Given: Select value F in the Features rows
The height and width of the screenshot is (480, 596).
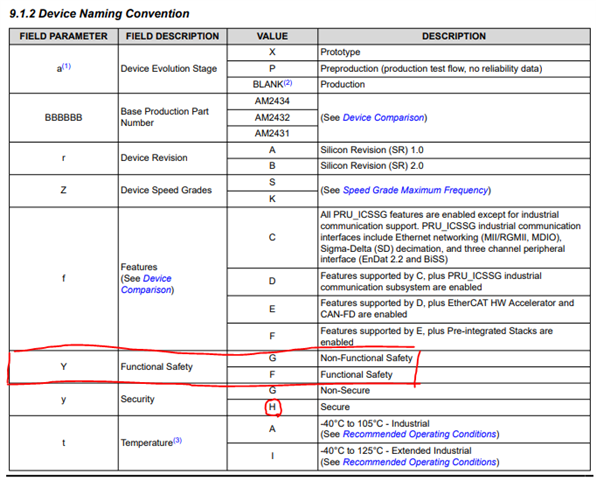Looking at the screenshot, I should point(272,336).
